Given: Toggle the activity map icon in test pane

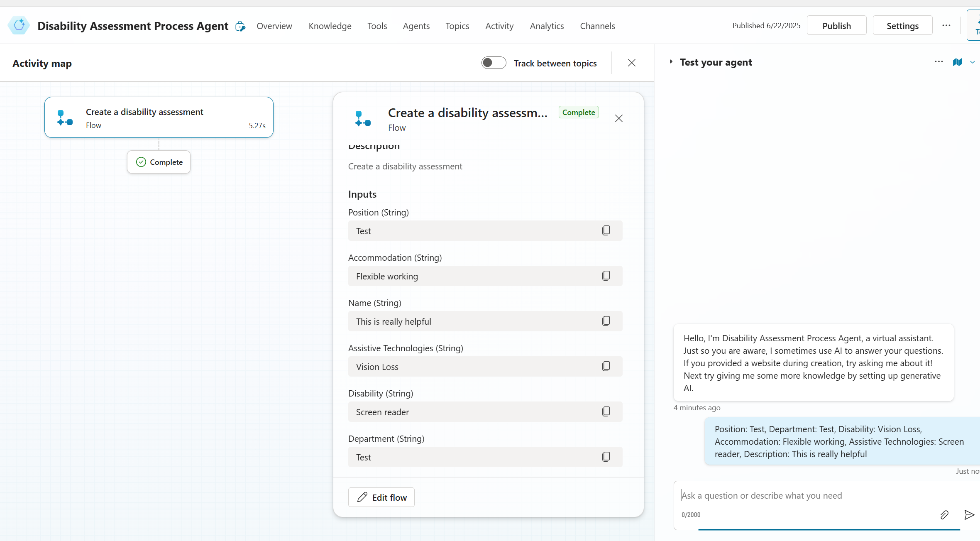Looking at the screenshot, I should (957, 62).
